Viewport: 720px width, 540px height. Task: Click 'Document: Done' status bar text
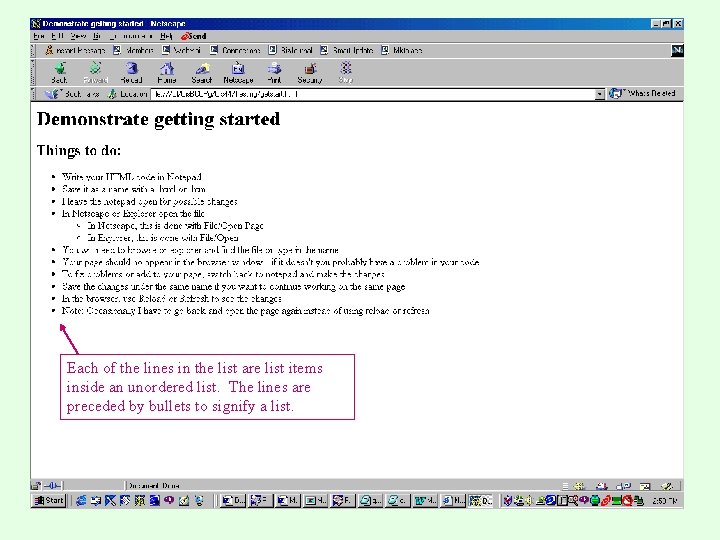point(153,485)
